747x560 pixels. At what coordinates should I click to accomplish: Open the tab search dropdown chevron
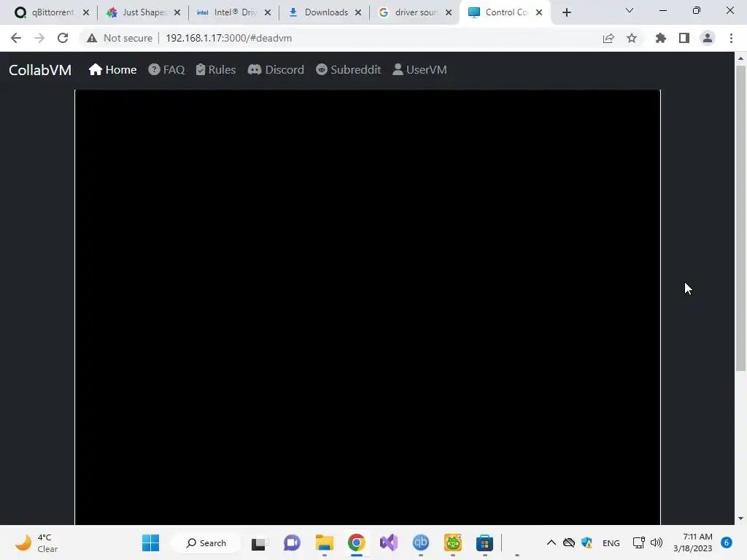pos(630,10)
